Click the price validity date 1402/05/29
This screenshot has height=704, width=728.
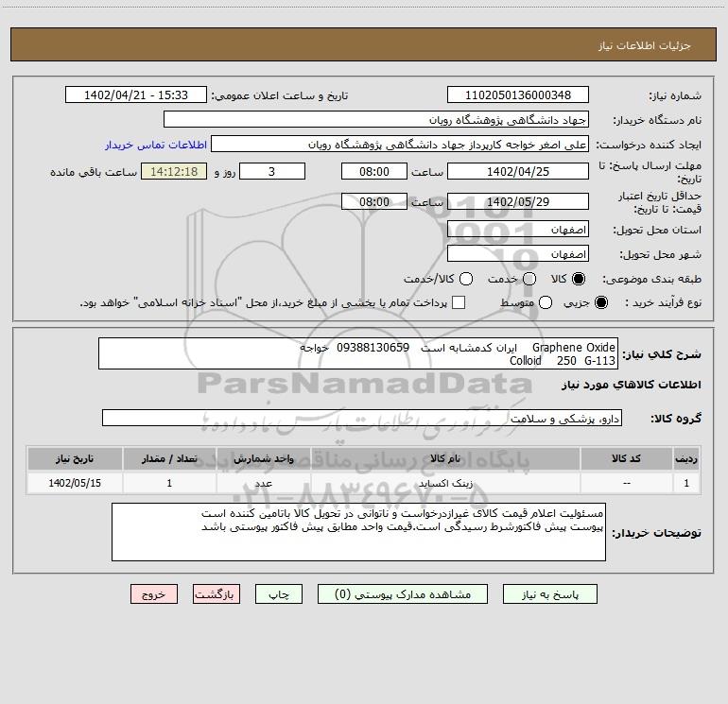[x=518, y=201]
